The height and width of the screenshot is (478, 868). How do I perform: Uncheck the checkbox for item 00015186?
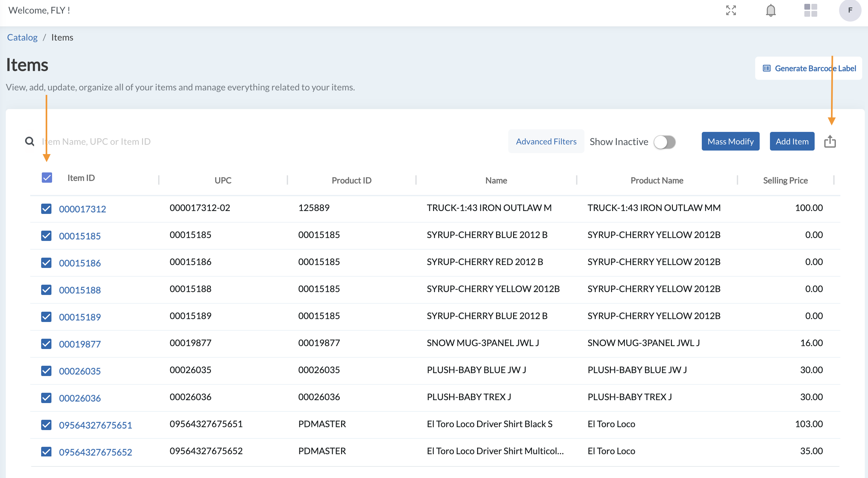[46, 262]
